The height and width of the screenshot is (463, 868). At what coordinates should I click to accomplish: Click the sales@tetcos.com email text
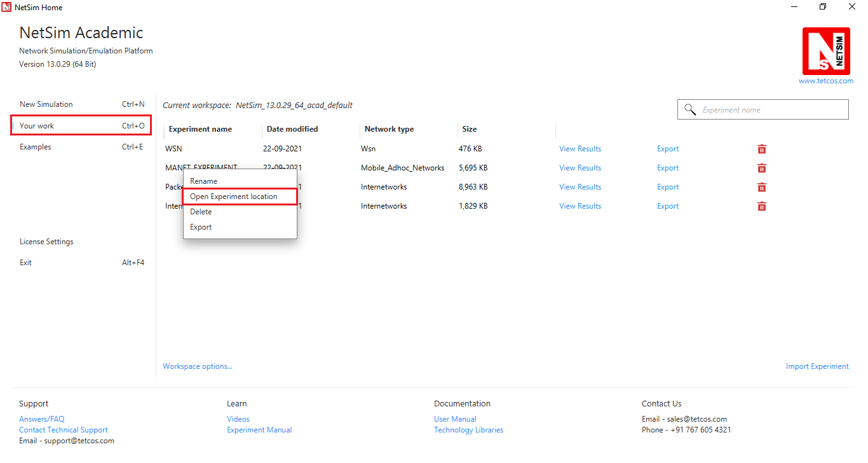698,419
